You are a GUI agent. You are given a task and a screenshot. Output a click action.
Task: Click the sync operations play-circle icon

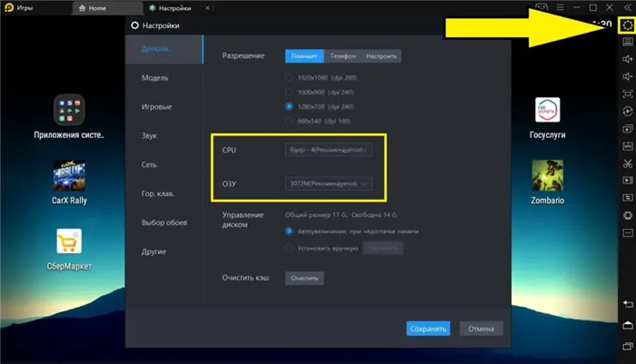pos(628,112)
